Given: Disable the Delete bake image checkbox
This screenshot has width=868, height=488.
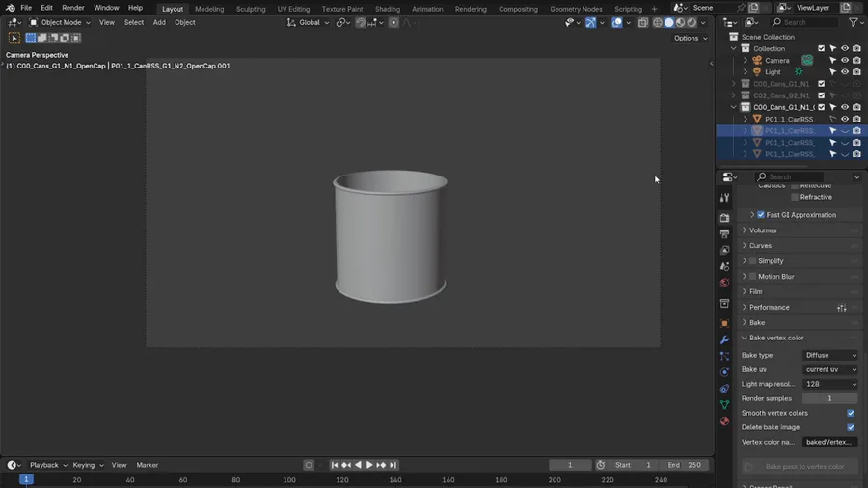Looking at the screenshot, I should (851, 427).
